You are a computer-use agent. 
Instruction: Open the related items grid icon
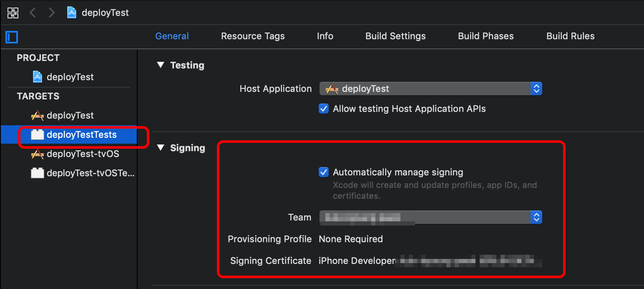tap(13, 13)
